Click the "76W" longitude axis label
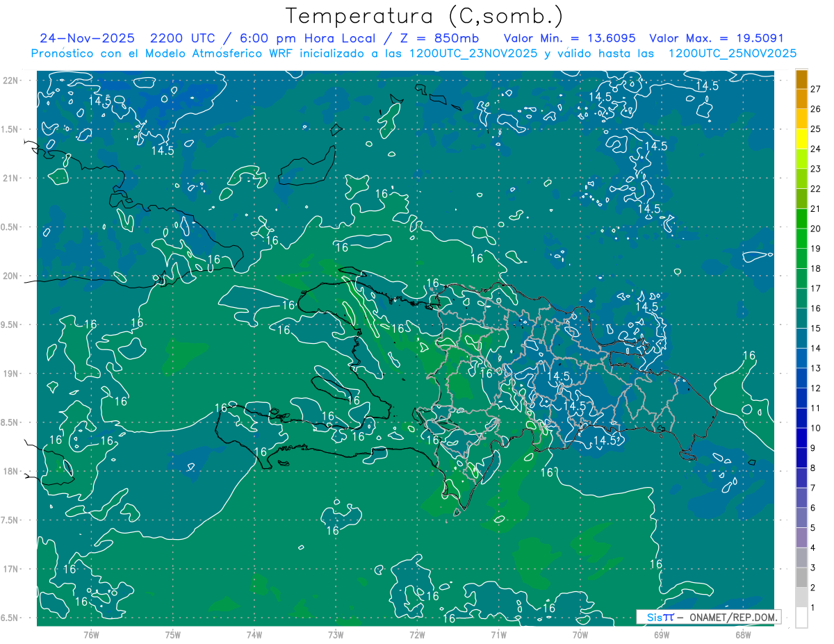834x644 pixels. pos(91,634)
